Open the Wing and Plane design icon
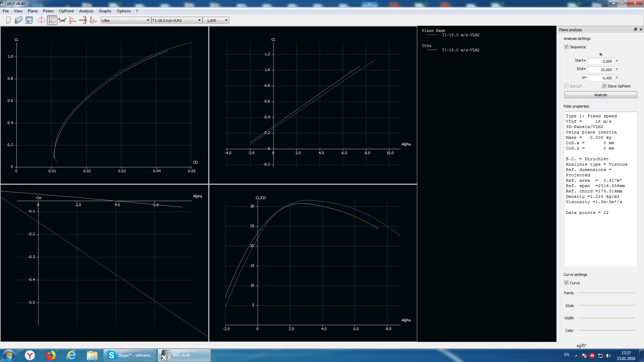Viewport: 644px width, 362px height. click(62, 20)
